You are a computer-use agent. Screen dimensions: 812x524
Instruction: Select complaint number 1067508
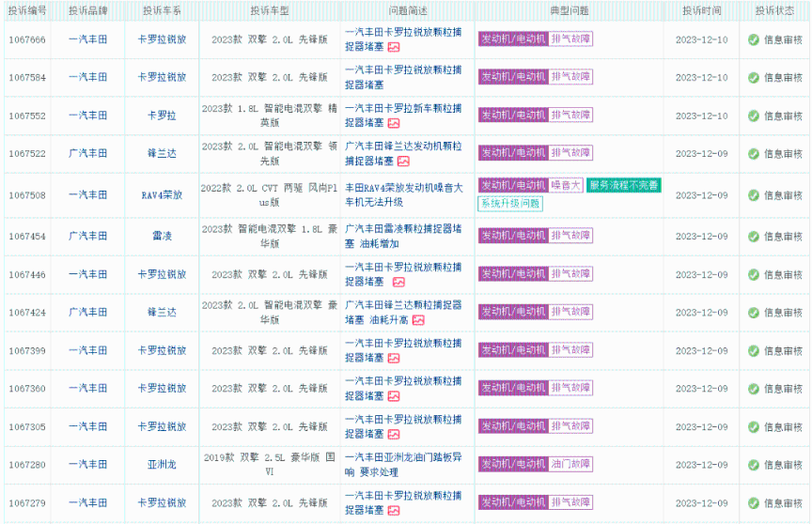[x=27, y=195]
